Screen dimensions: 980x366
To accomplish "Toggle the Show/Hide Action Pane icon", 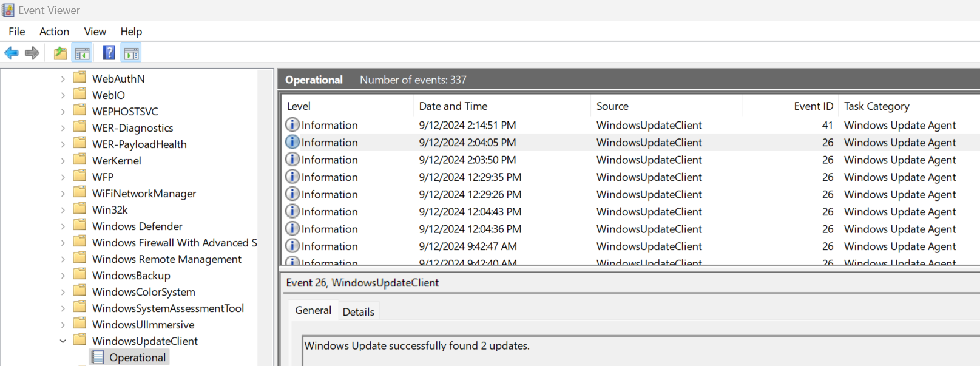I will (131, 53).
